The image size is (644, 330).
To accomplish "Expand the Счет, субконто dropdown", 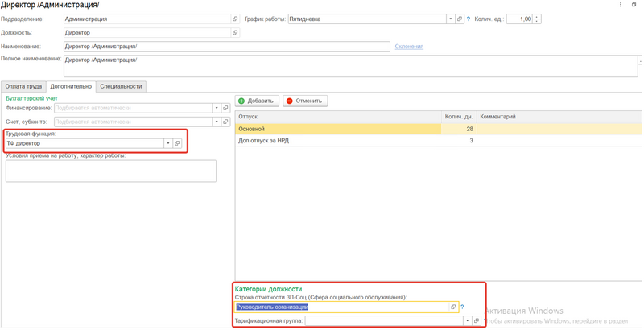I will tap(216, 122).
